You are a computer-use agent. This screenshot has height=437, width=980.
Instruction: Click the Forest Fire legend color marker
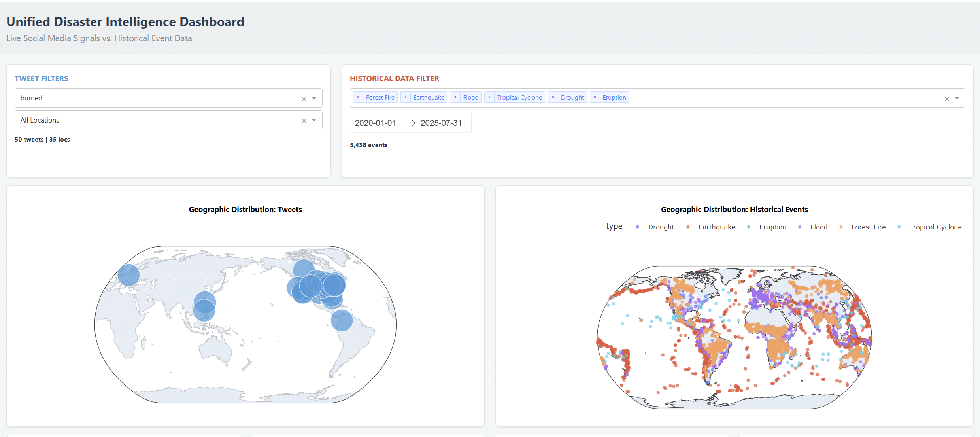click(841, 227)
